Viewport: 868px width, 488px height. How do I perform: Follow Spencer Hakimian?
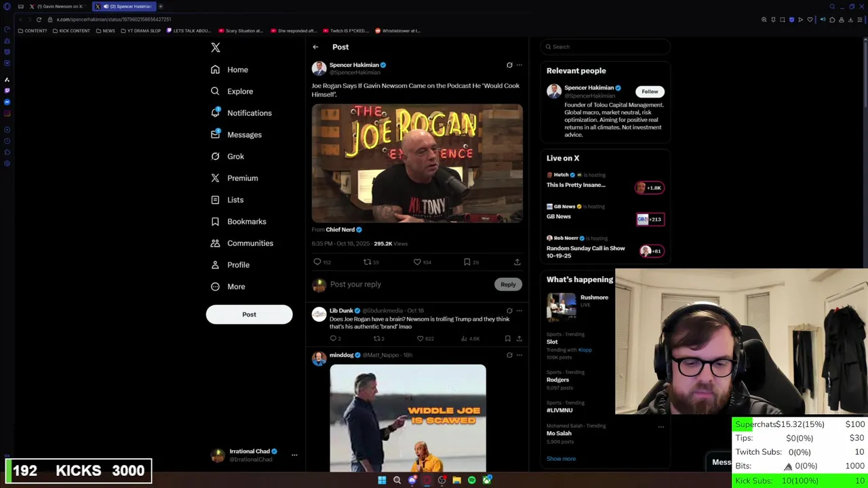tap(650, 91)
